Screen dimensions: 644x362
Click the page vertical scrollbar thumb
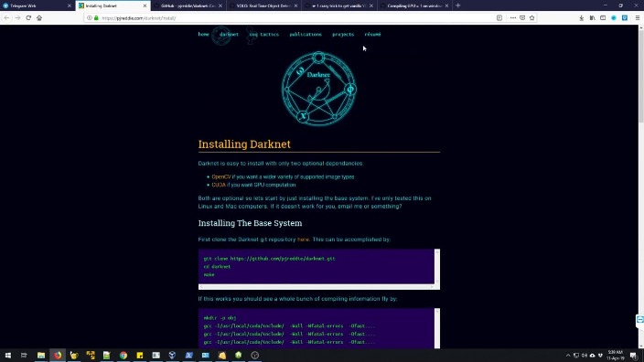[x=640, y=76]
